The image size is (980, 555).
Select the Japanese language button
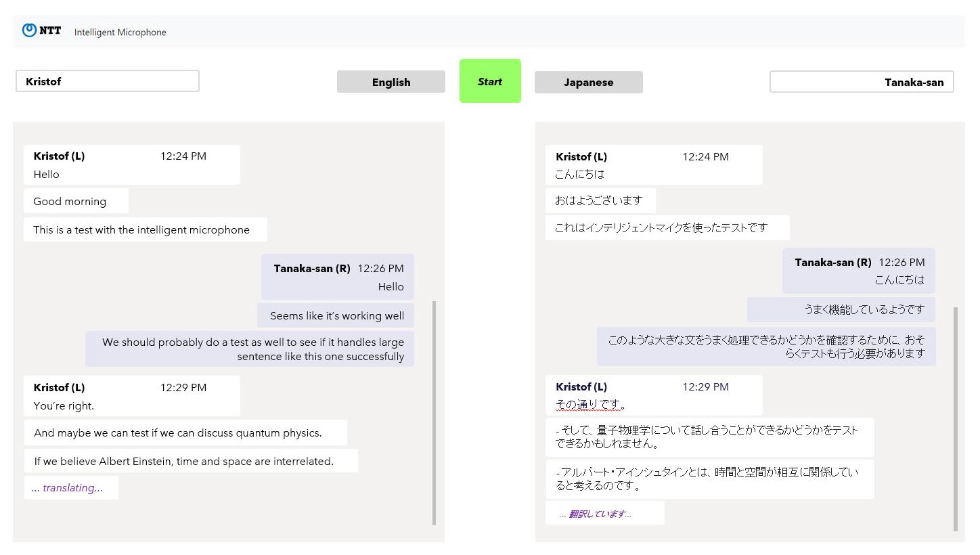(x=589, y=82)
